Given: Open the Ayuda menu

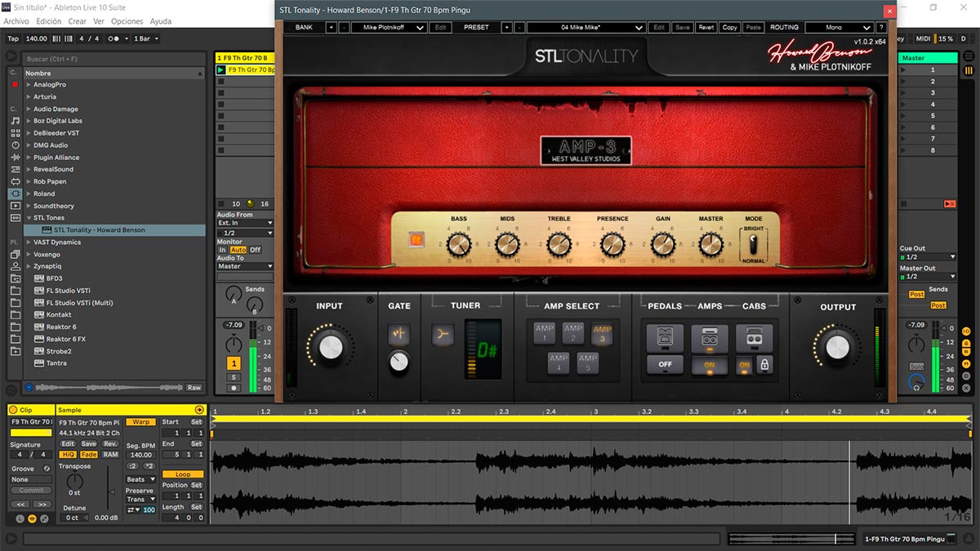Looking at the screenshot, I should tap(161, 21).
